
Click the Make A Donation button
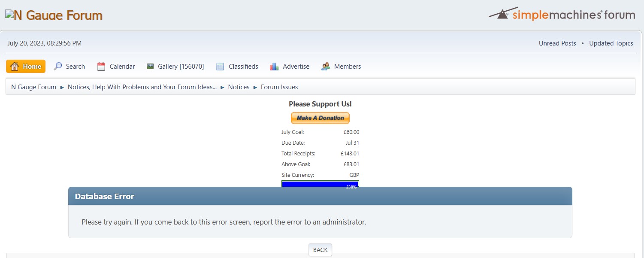click(320, 118)
